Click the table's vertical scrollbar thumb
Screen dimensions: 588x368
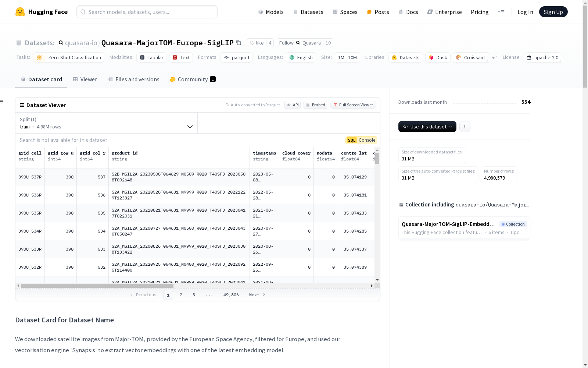377,158
